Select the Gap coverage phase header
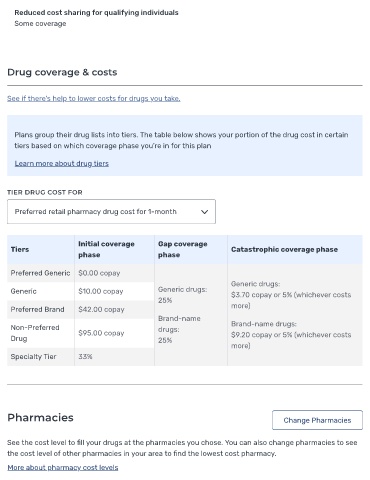Image resolution: width=370 pixels, height=480 pixels. pyautogui.click(x=183, y=249)
